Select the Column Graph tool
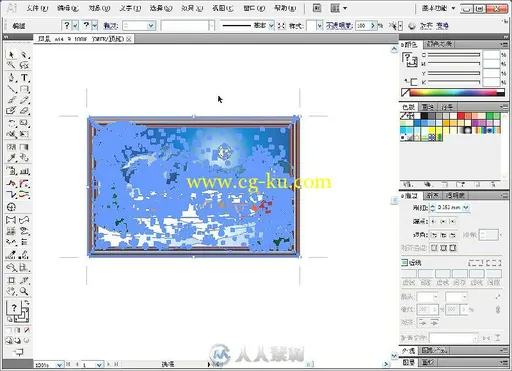The image size is (512, 371). [x=24, y=172]
